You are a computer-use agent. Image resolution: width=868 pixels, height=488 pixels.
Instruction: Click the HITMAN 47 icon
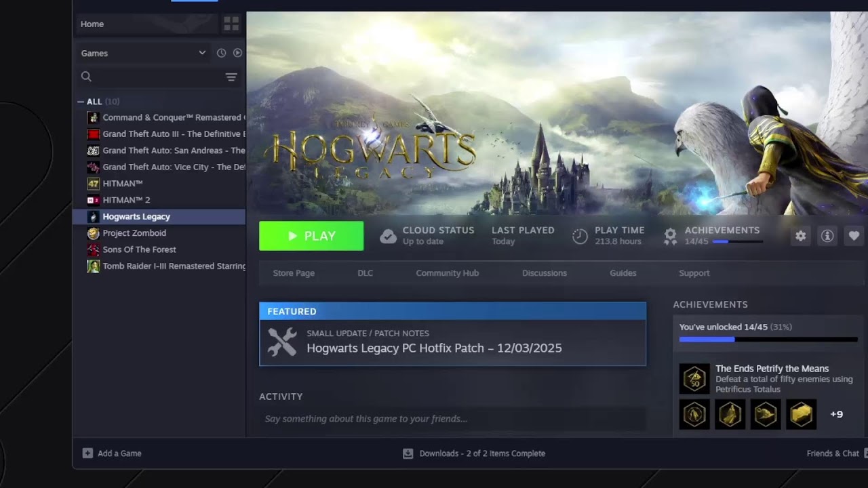pyautogui.click(x=93, y=184)
